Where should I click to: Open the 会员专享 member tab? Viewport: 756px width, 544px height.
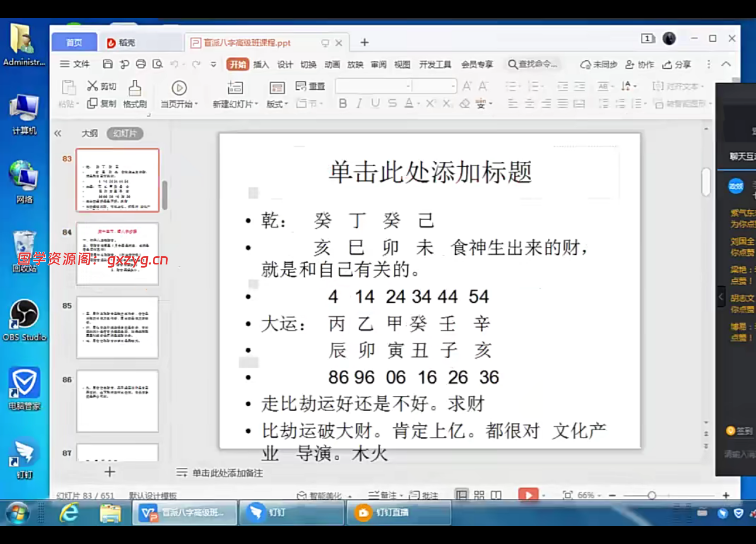(477, 64)
